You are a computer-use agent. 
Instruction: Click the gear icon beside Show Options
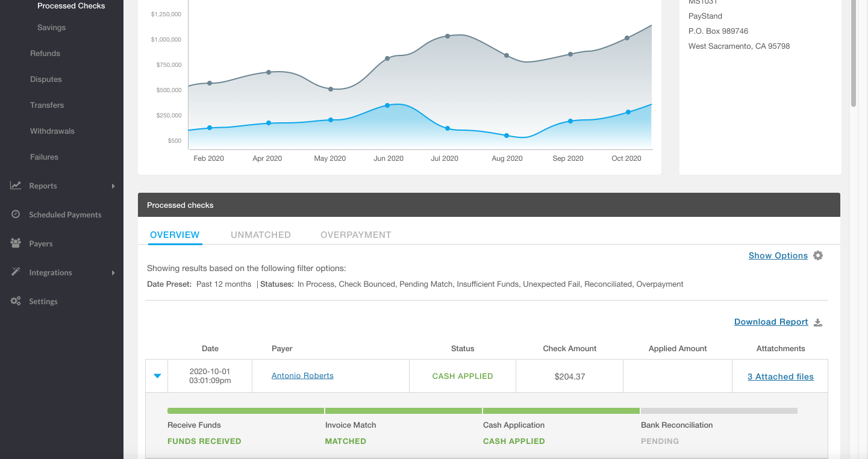coord(817,255)
